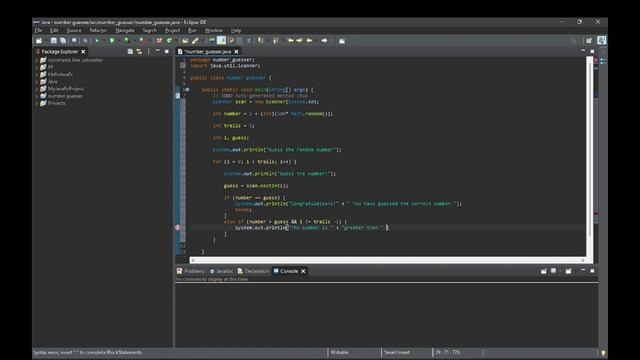
Task: Click the Open Console icon in console toolbar
Action: (x=569, y=271)
